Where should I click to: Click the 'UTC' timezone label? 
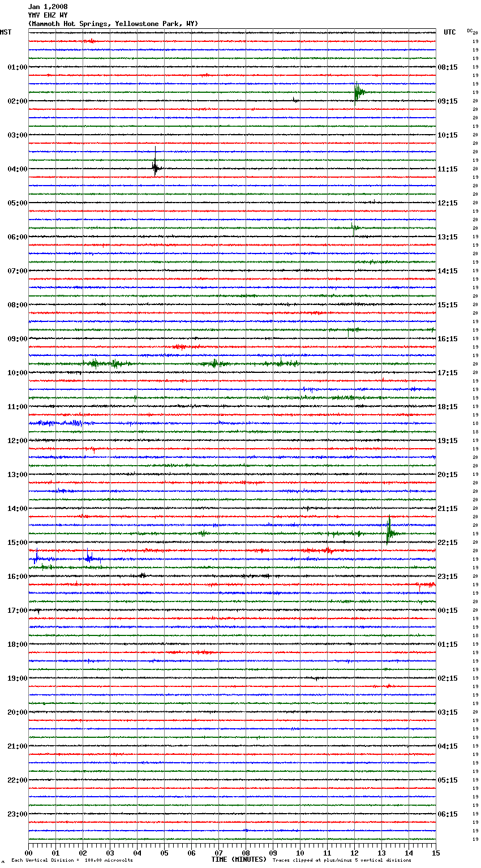tap(450, 32)
